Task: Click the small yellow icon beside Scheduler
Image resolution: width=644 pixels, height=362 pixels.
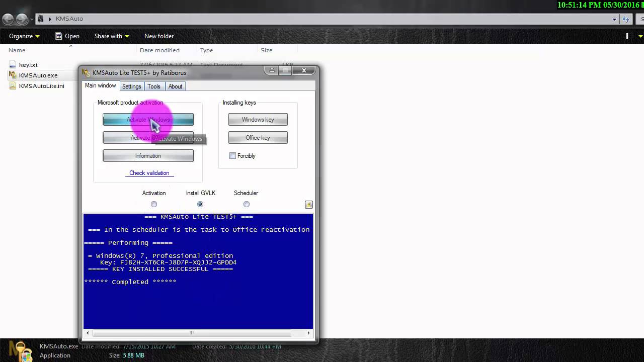Action: (x=309, y=205)
